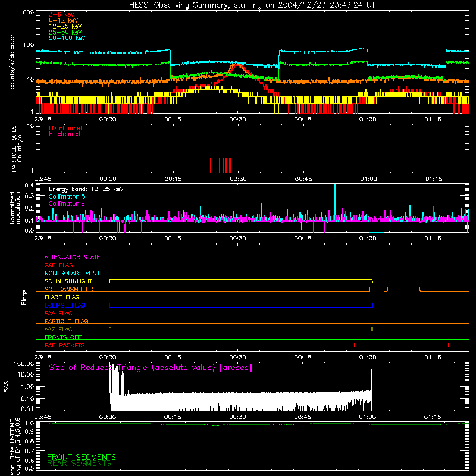This screenshot has width=476, height=476.
Task: Click the red BAD_PACKETS label
Action: point(65,345)
